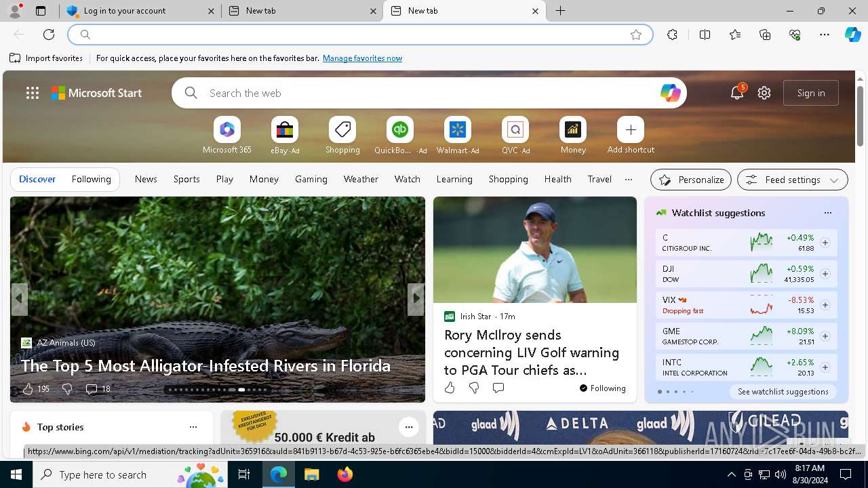
Task: Open the Collections toolbar icon
Action: click(765, 35)
